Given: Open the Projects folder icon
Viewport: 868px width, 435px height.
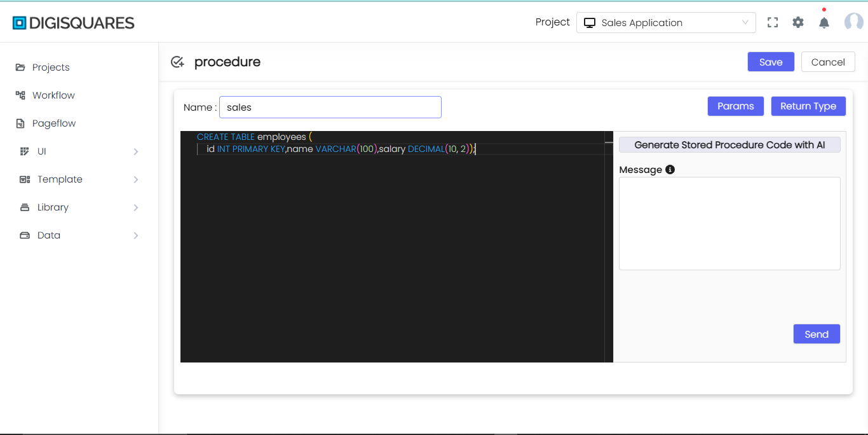Looking at the screenshot, I should (x=20, y=67).
